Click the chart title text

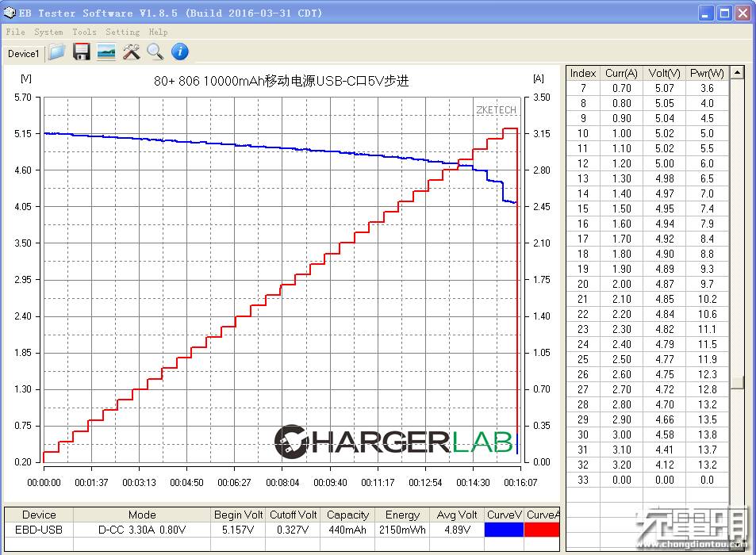281,80
